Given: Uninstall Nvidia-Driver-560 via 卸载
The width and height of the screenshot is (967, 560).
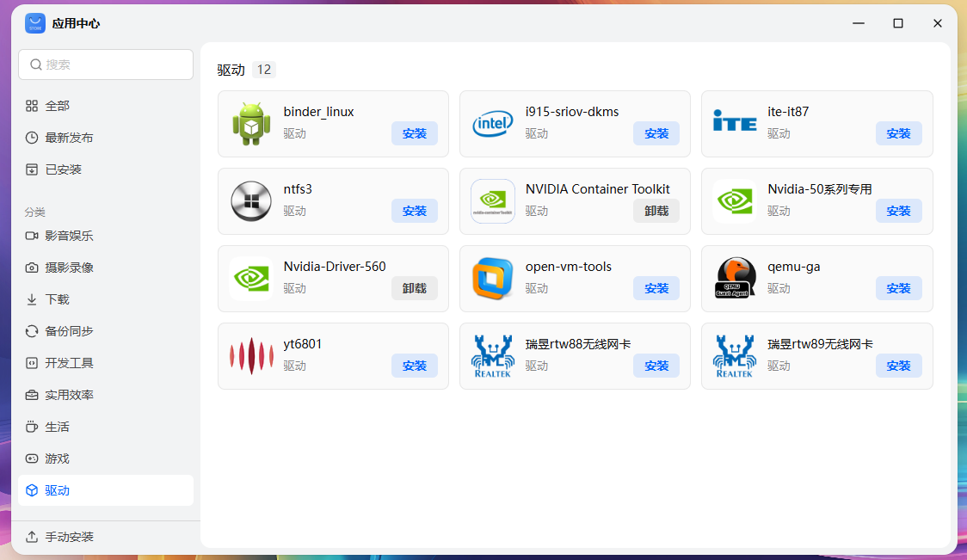Looking at the screenshot, I should (415, 288).
